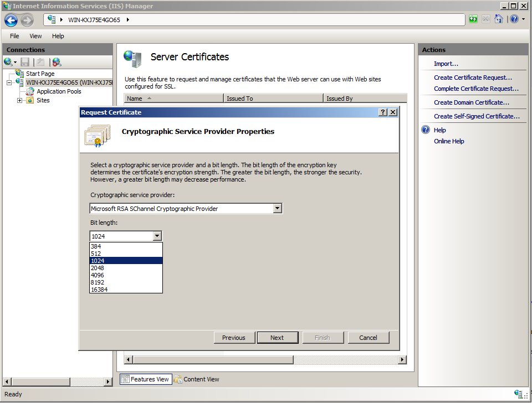The height and width of the screenshot is (403, 532).
Task: Select 8192 bit length option
Action: 126,282
